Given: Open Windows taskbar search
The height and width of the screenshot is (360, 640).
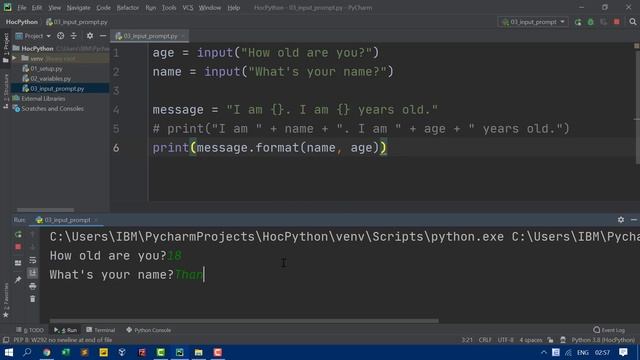Looking at the screenshot, I should point(27,352).
